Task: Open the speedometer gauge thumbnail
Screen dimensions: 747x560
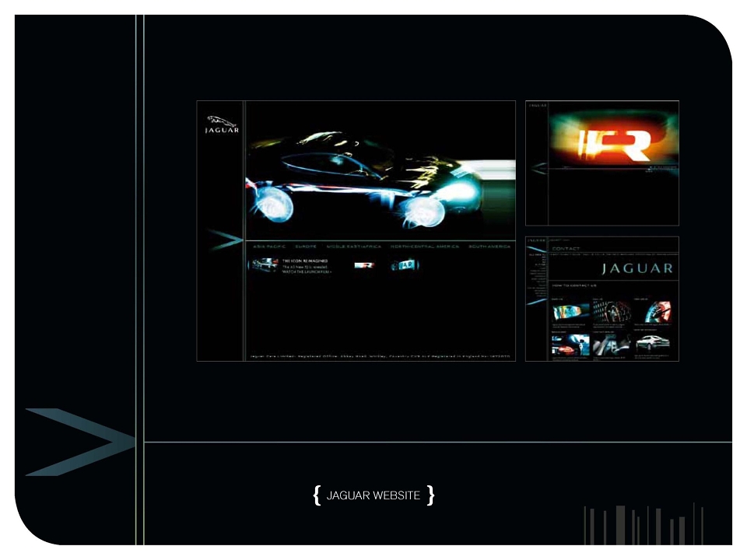Action: [657, 313]
